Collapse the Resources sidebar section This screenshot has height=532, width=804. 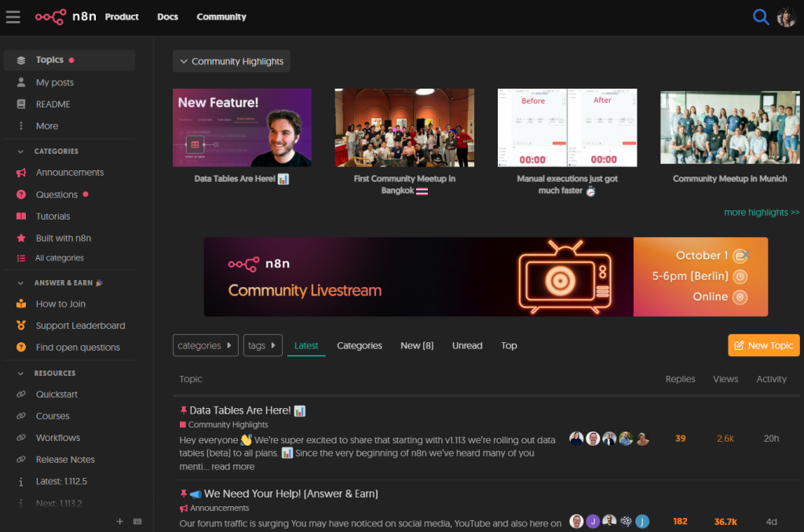(20, 373)
